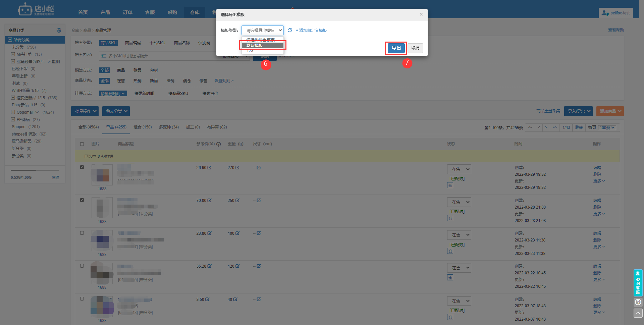The height and width of the screenshot is (325, 644).
Task: Click the 多个SKU search input field
Action: 159,56
